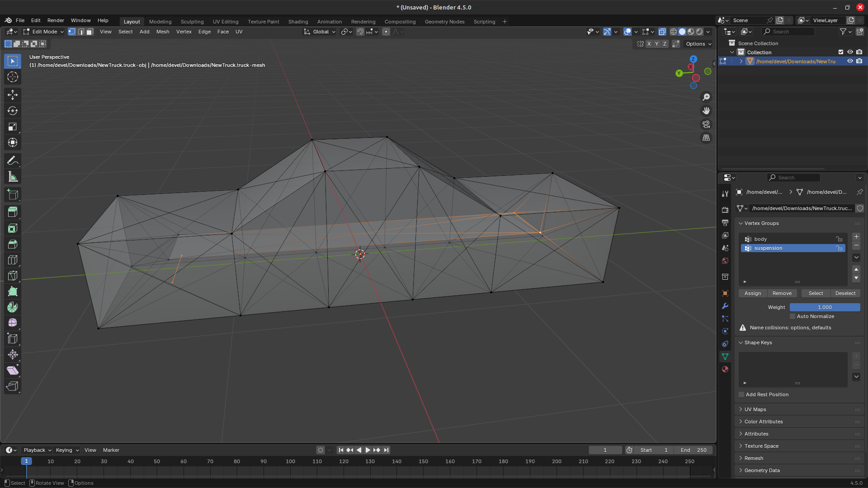Activate the Move tool
The height and width of the screenshot is (488, 868).
pyautogui.click(x=13, y=94)
